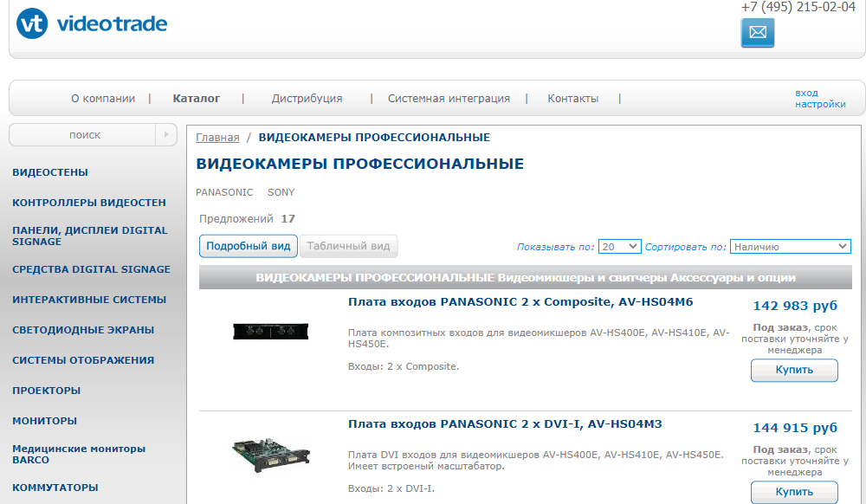This screenshot has height=504, width=866.
Task: Expand the Сортировать по Наличию dropdown
Action: click(x=791, y=247)
